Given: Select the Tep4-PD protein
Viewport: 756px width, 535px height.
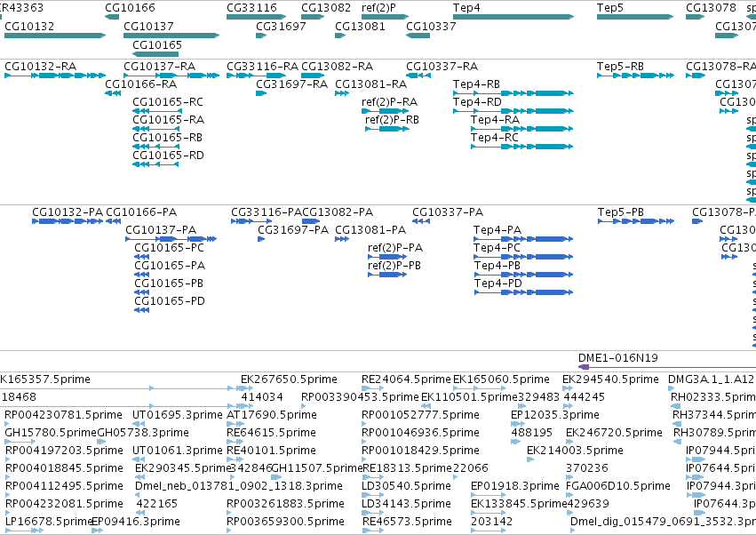Looking at the screenshot, I should 523,292.
